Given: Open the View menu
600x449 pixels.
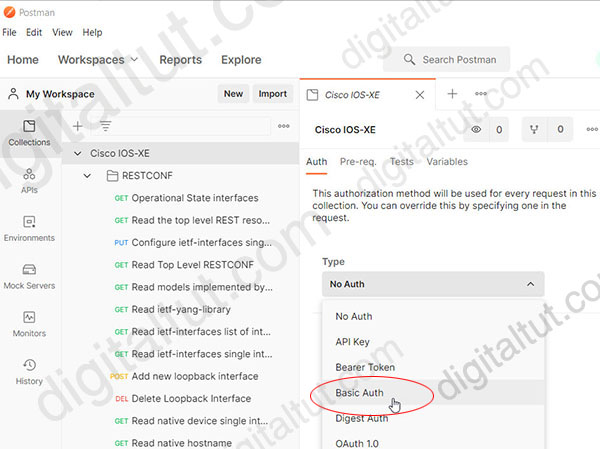Looking at the screenshot, I should pos(62,33).
